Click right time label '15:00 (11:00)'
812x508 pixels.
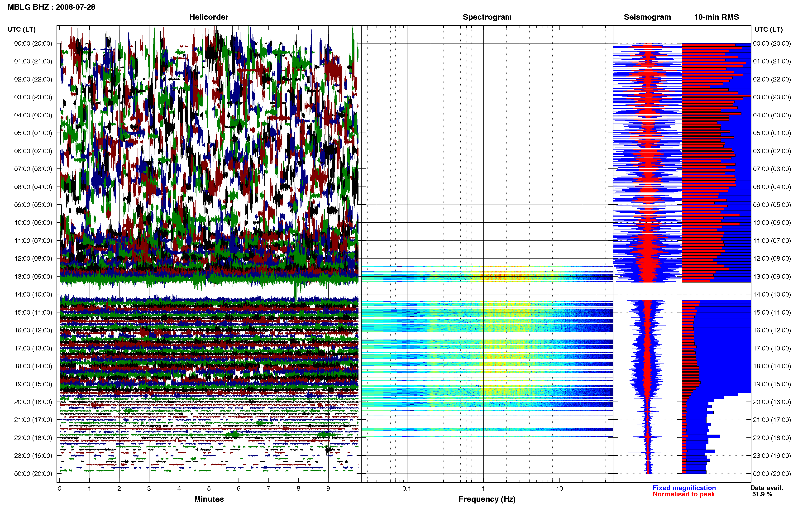coord(772,312)
